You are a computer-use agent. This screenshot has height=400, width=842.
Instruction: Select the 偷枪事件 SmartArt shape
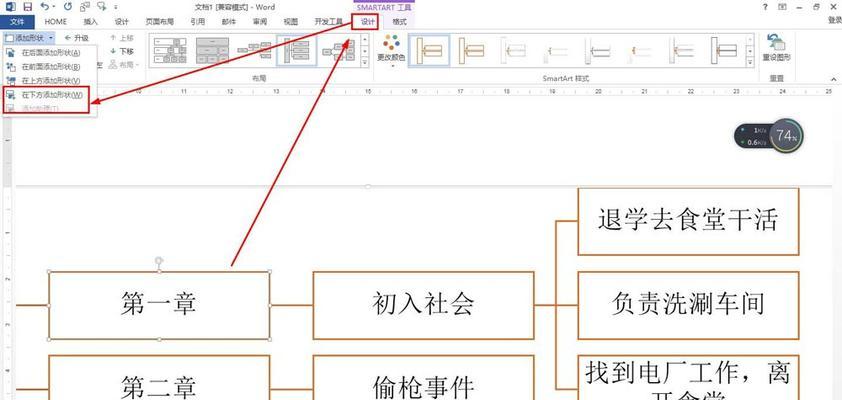pyautogui.click(x=423, y=377)
